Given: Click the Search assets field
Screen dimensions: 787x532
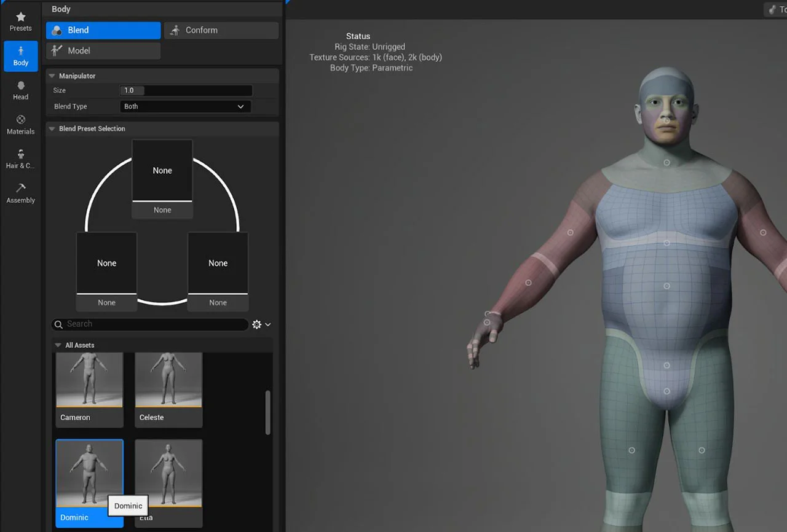Looking at the screenshot, I should point(151,324).
